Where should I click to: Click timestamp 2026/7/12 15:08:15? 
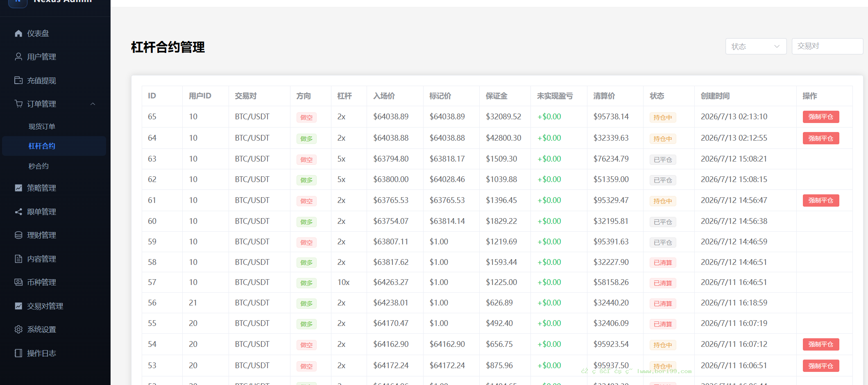(x=734, y=179)
